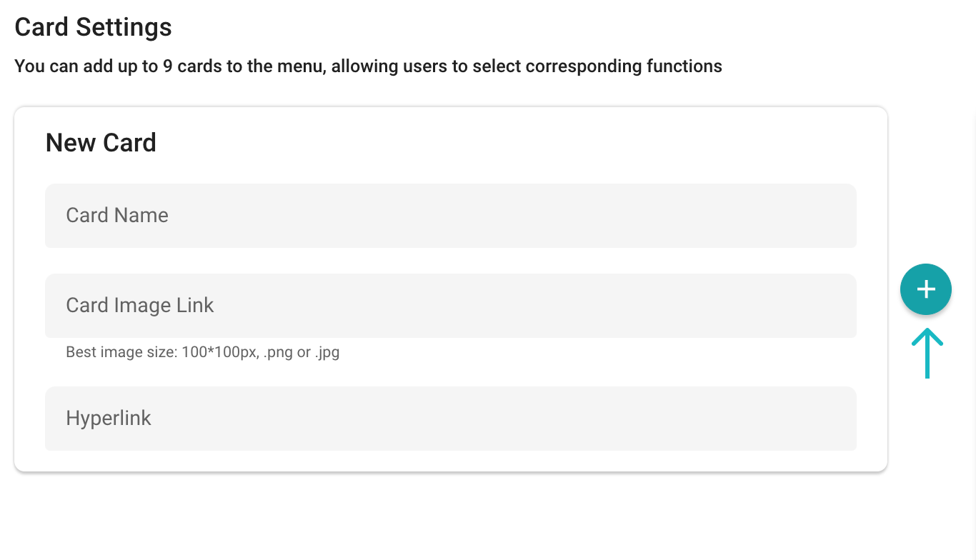Add another card using the circular add button

[926, 289]
